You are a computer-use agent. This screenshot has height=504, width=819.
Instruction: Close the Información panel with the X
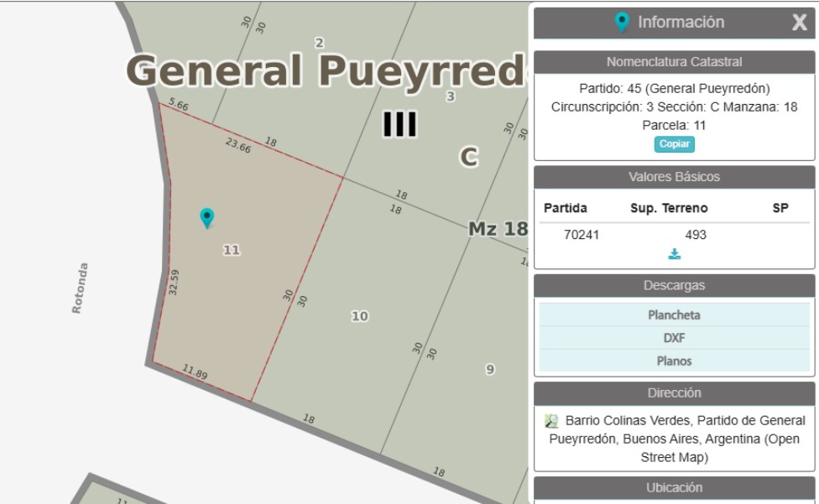coord(799,23)
